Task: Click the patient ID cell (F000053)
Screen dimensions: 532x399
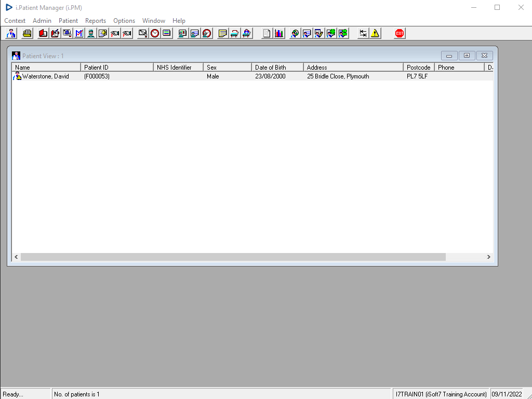Action: (97, 76)
